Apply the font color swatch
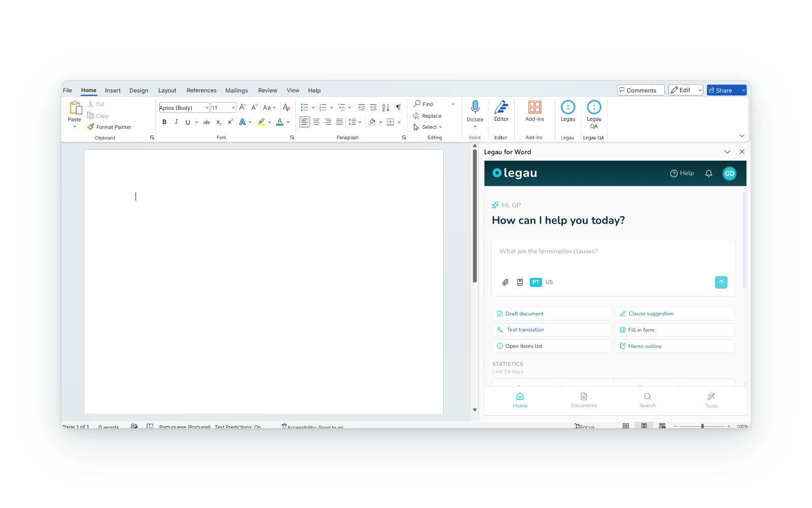The width and height of the screenshot is (812, 508). [x=280, y=122]
